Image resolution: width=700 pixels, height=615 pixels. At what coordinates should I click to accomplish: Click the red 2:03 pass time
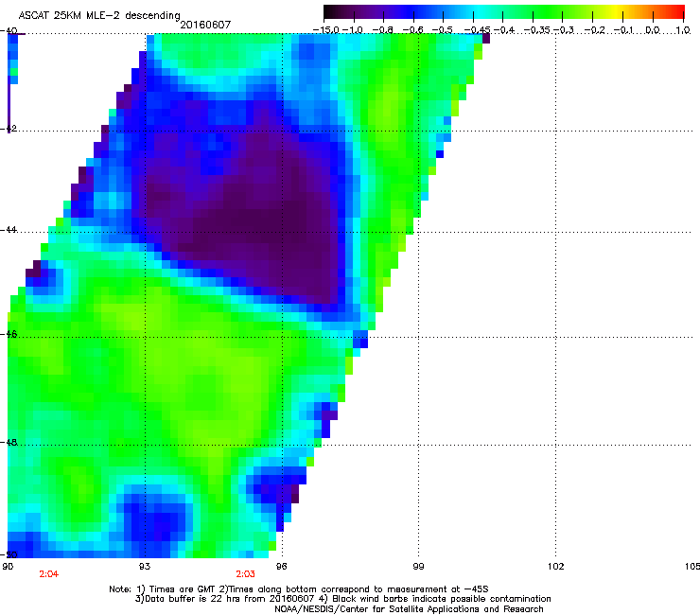tap(246, 574)
